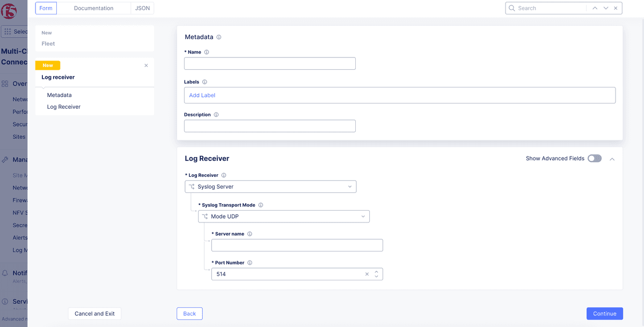Click the Port Number info icon
The height and width of the screenshot is (327, 644).
250,263
